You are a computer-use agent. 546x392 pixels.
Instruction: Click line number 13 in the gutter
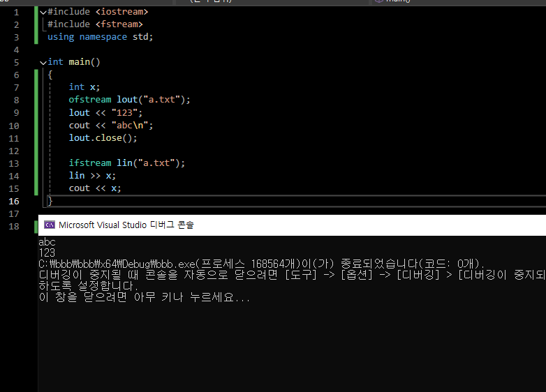[14, 163]
